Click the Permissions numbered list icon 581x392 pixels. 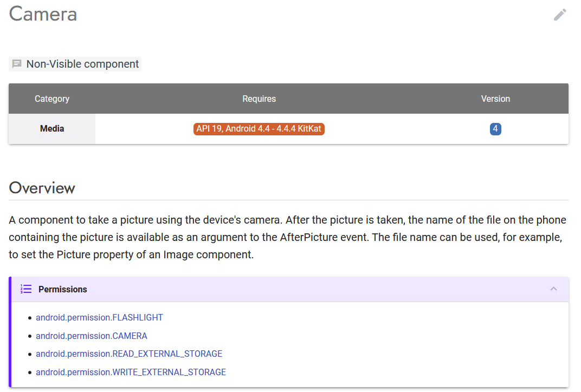coord(26,289)
